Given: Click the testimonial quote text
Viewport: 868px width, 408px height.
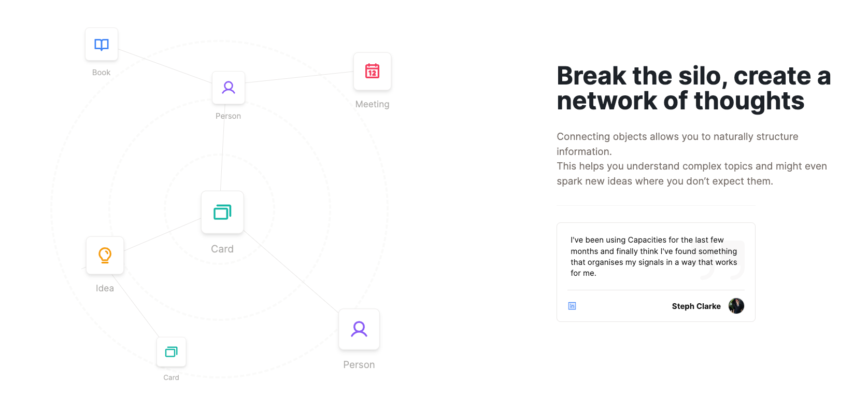Looking at the screenshot, I should tap(648, 257).
